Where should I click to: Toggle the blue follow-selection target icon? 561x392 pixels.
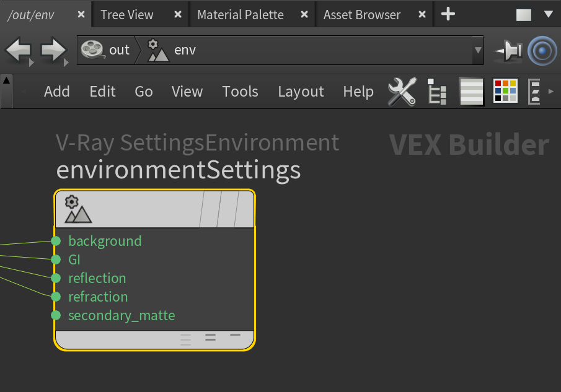coord(542,51)
